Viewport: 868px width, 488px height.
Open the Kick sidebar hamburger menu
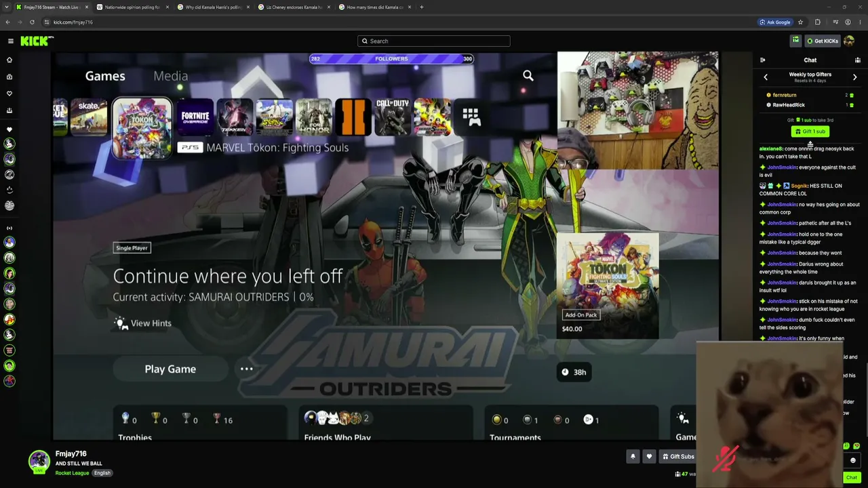pos(10,41)
